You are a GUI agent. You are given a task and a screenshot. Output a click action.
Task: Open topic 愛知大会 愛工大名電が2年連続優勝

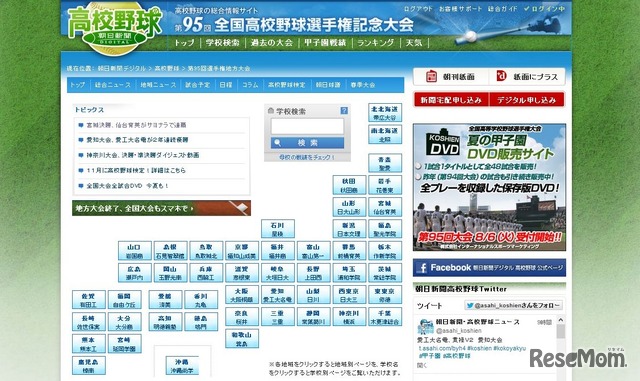[x=137, y=140]
